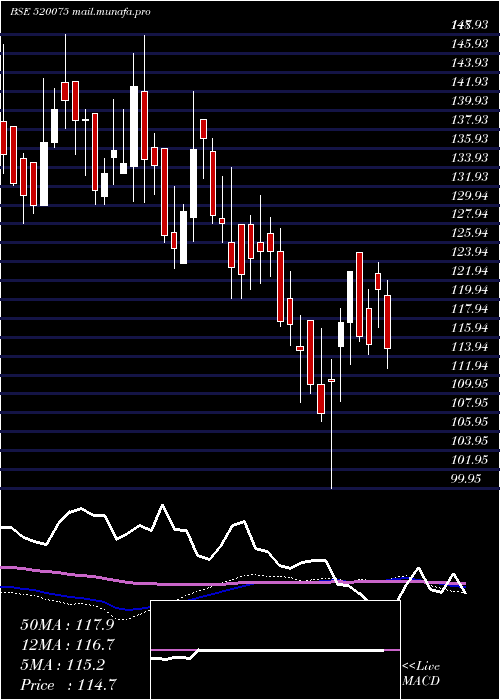
Task: Select the 129.94 price axis label
Action: 469,195
